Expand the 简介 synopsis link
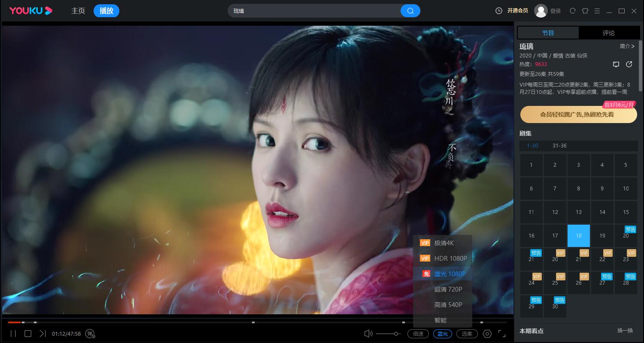644x343 pixels. pos(627,46)
